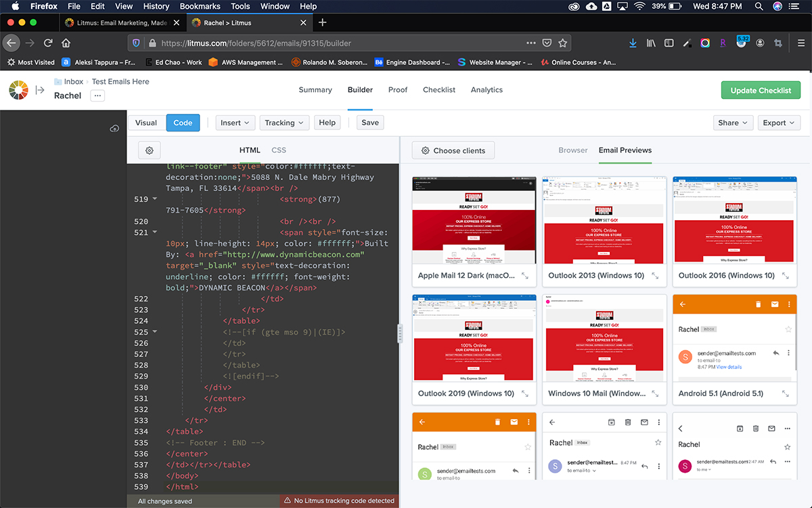Expand the Apple Mail 12 Dark preview
This screenshot has width=812, height=508.
pyautogui.click(x=525, y=276)
